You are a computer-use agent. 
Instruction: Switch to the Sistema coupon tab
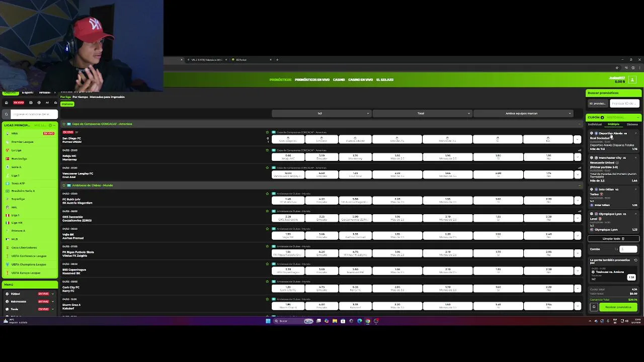pos(632,124)
